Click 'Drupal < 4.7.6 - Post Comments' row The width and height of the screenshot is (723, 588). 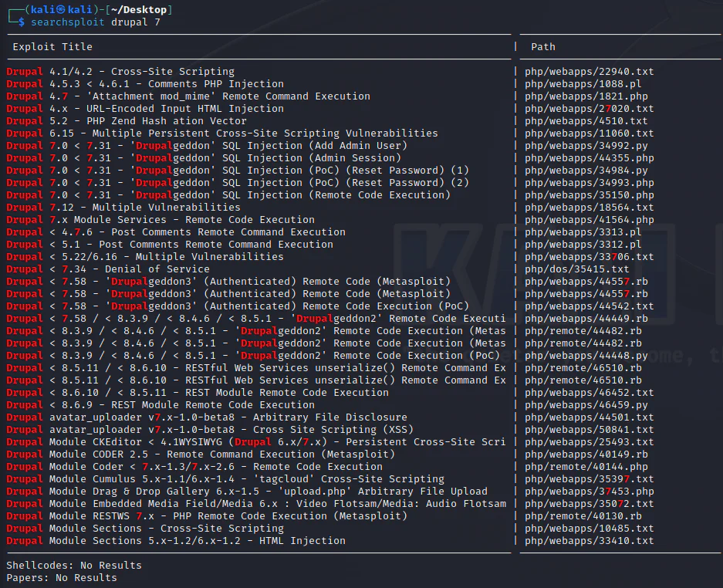[176, 232]
